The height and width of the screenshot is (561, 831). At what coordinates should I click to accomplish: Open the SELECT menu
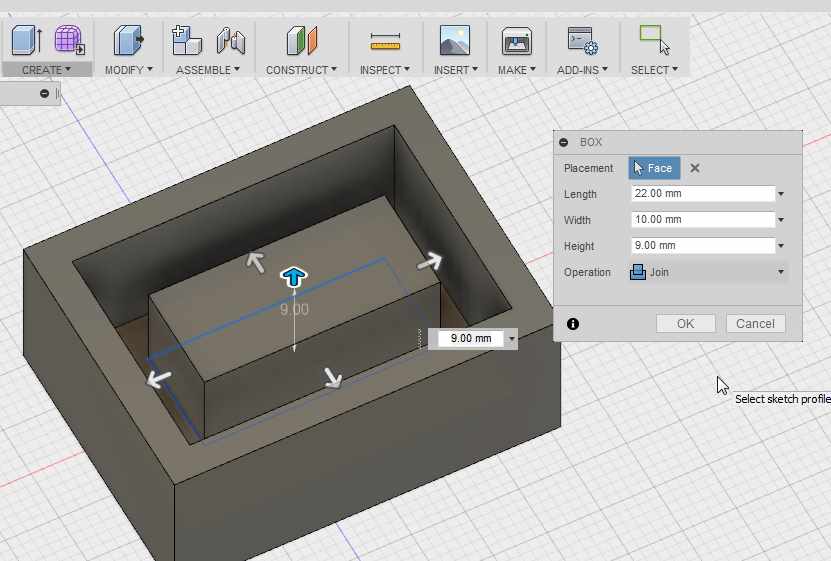point(655,70)
